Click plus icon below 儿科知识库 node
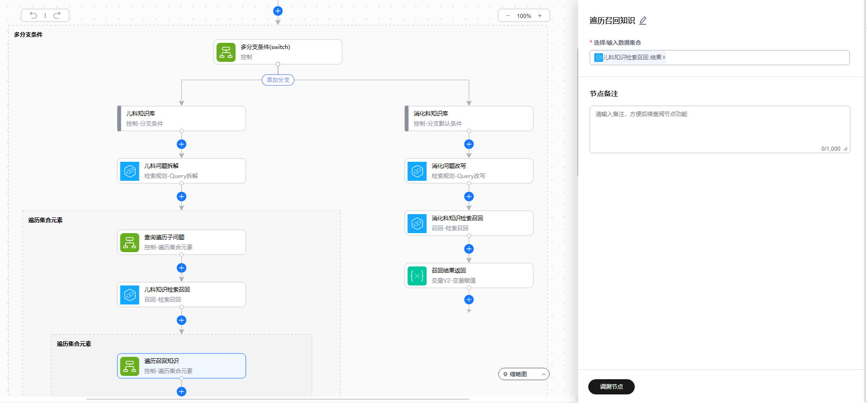Image resolution: width=868 pixels, height=403 pixels. pos(181,144)
